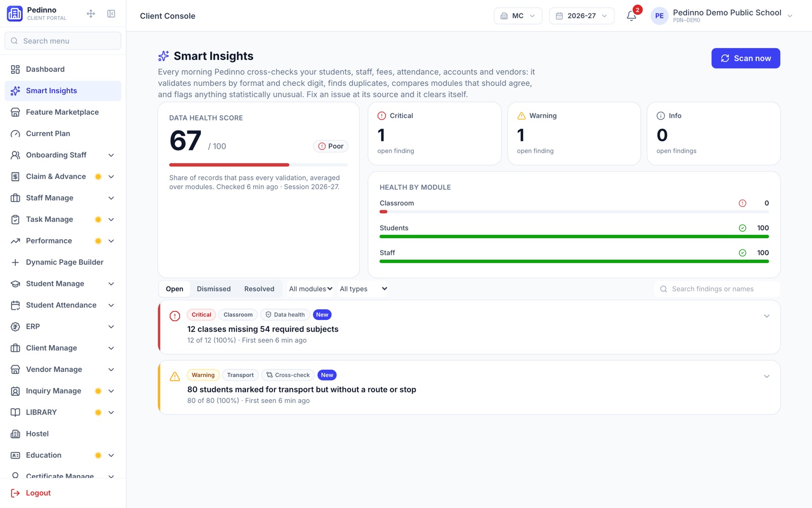
Task: Switch to the Resolved findings tab
Action: pos(259,289)
